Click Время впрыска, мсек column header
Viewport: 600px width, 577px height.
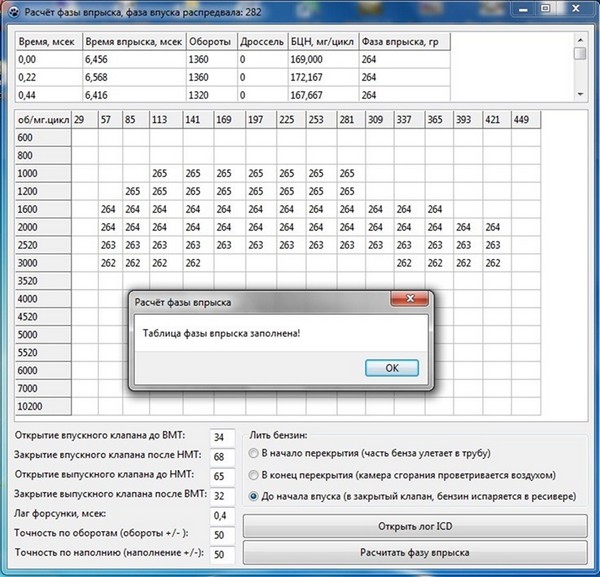click(x=134, y=42)
